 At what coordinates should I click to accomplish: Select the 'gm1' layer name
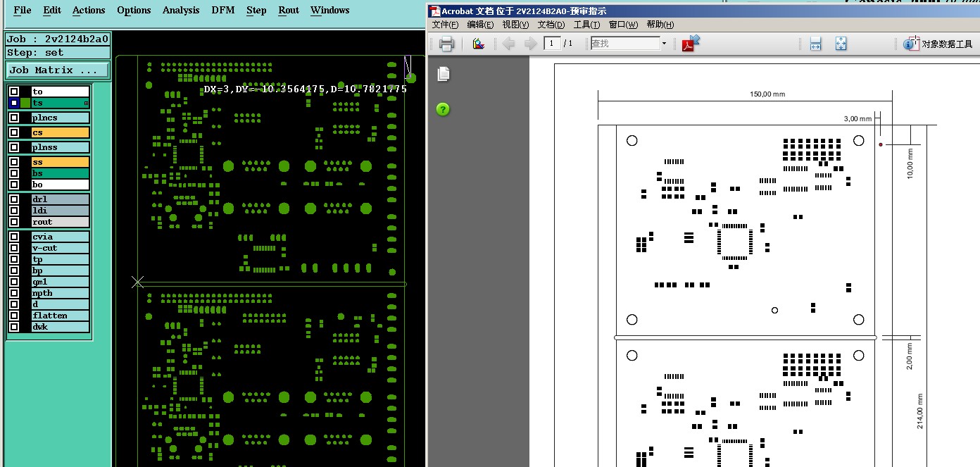point(60,282)
